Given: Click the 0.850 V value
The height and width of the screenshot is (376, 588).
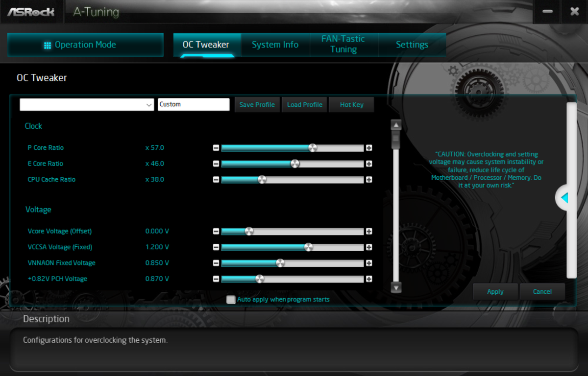Looking at the screenshot, I should click(157, 263).
